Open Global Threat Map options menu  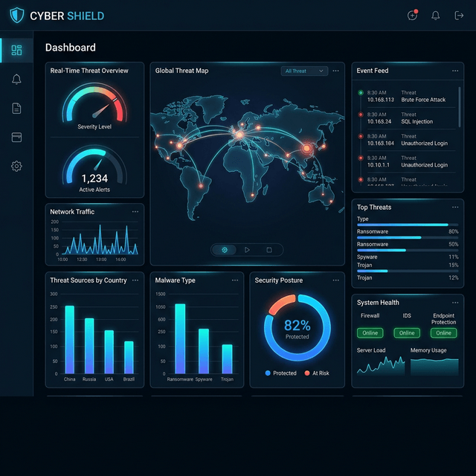click(x=335, y=71)
